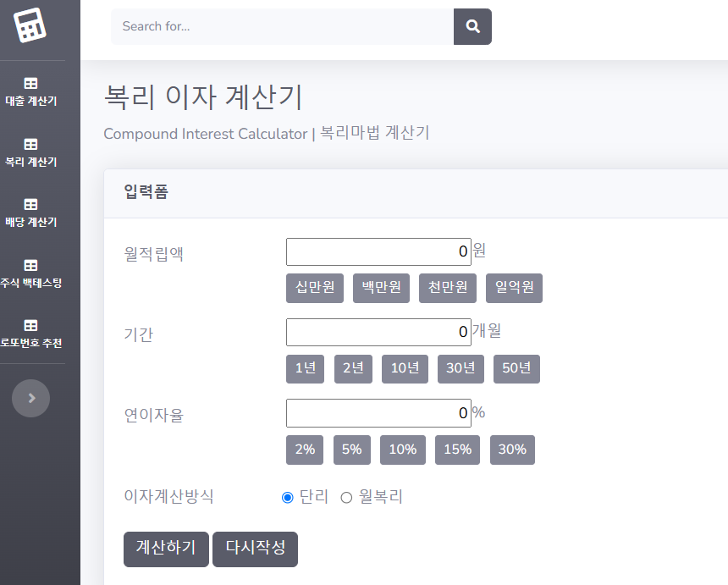Click the calculator app logo icon
The width and height of the screenshot is (728, 585).
click(x=30, y=26)
